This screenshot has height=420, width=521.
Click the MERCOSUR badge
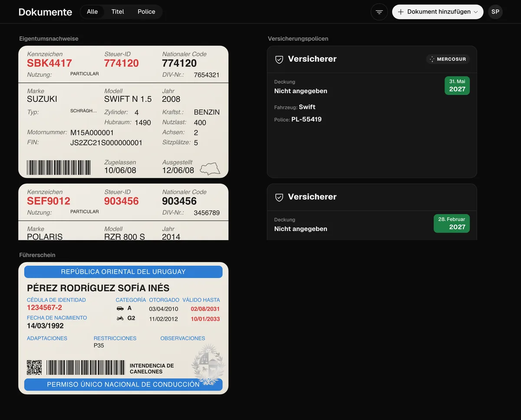(x=448, y=59)
